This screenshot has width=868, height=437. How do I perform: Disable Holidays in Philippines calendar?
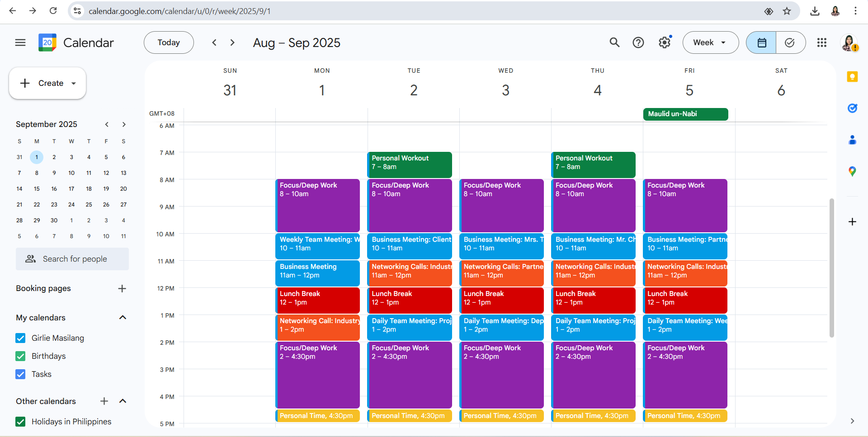(20, 422)
